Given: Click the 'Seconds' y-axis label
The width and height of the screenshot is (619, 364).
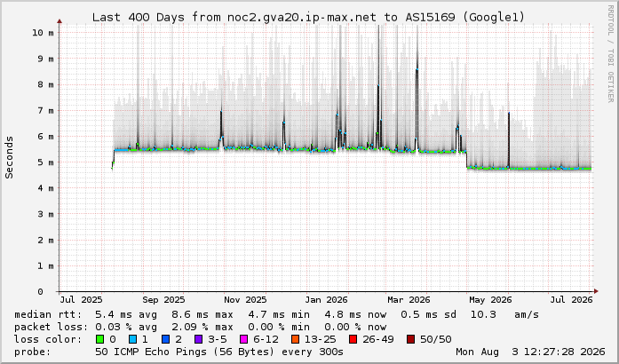Looking at the screenshot, I should 9,157.
